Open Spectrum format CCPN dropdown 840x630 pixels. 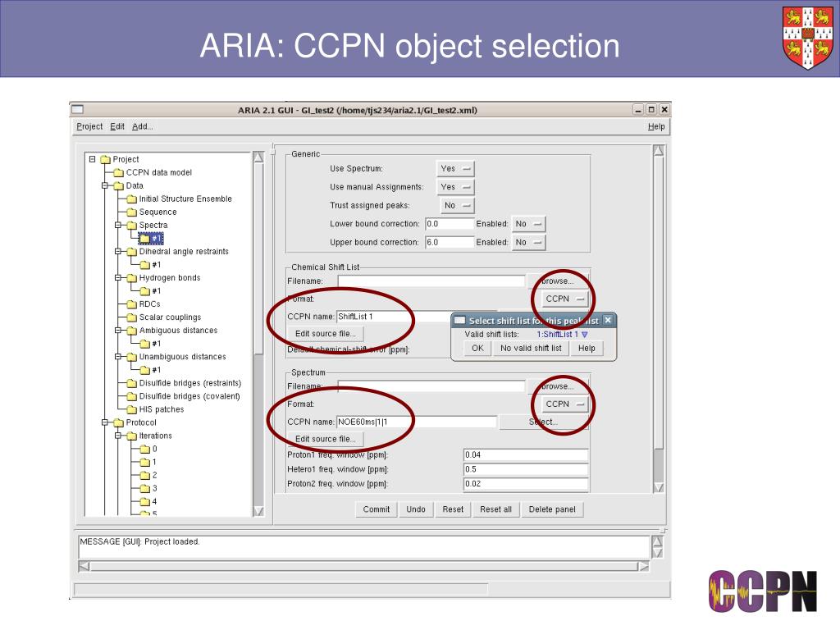[x=564, y=404]
